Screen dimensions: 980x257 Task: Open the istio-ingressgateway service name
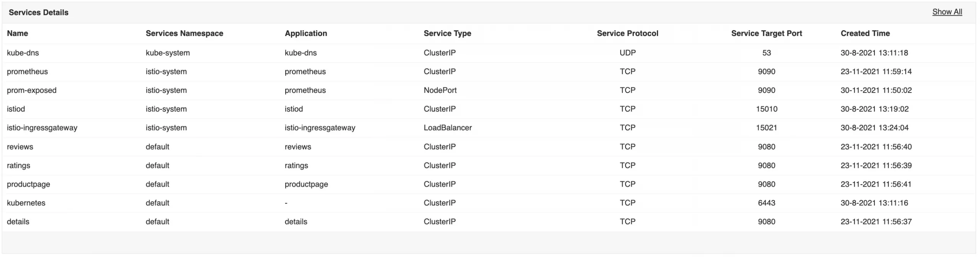tap(42, 128)
